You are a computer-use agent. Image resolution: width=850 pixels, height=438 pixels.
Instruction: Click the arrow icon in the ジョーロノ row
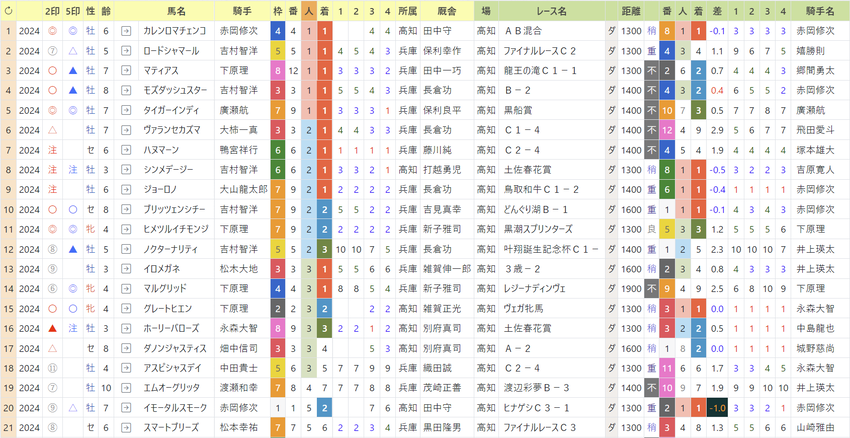click(x=126, y=190)
